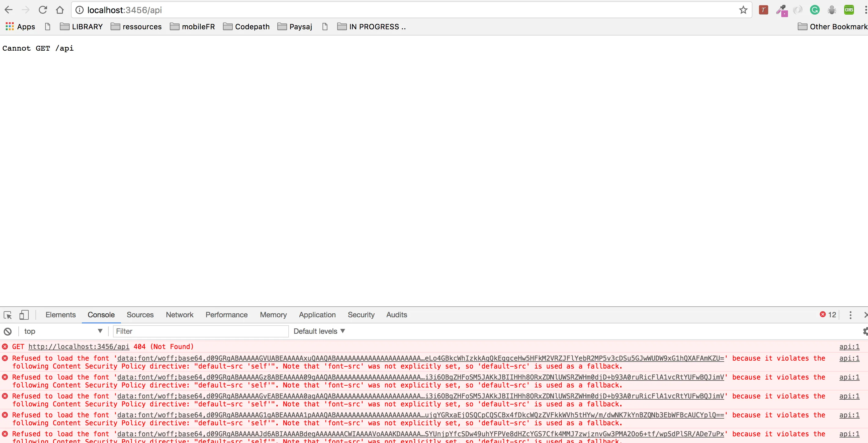
Task: Open DevTools three-dot menu
Action: [x=850, y=315]
